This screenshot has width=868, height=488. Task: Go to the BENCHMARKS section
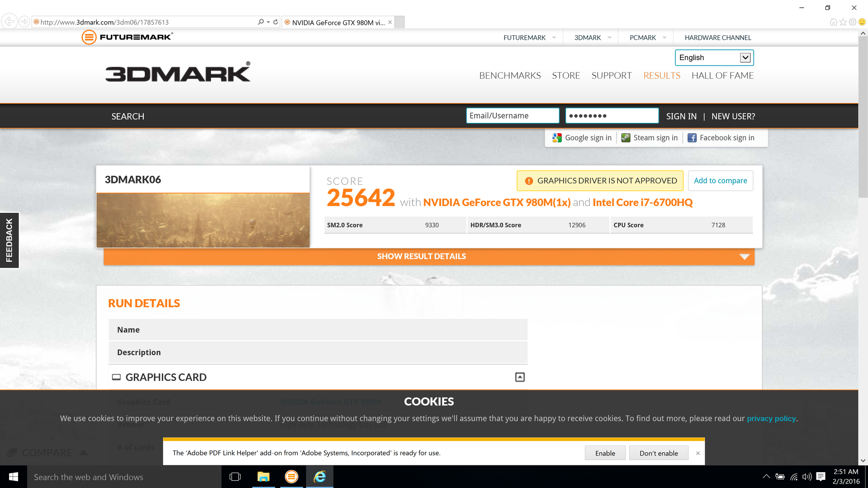click(x=509, y=75)
